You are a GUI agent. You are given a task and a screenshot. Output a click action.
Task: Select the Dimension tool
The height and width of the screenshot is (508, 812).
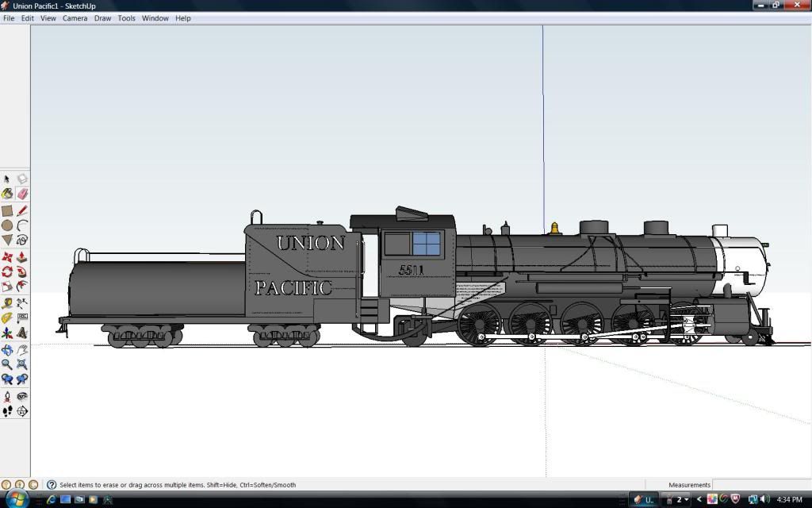pyautogui.click(x=21, y=303)
